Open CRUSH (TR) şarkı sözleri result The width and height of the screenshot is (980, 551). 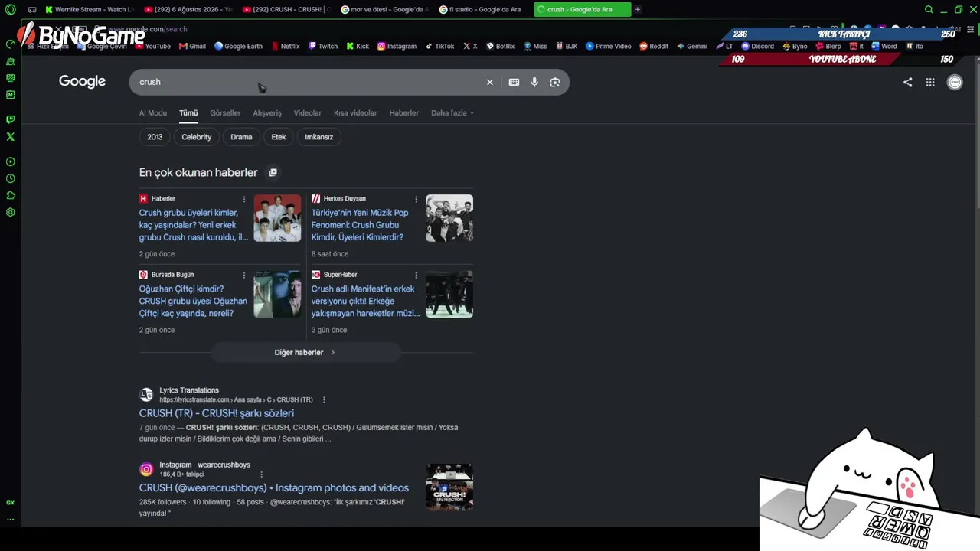click(x=217, y=413)
